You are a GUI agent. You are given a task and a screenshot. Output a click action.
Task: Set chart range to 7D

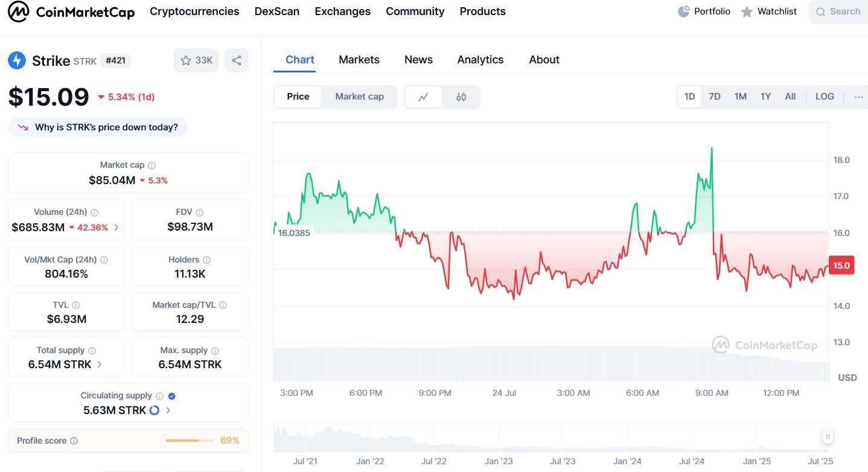point(715,97)
